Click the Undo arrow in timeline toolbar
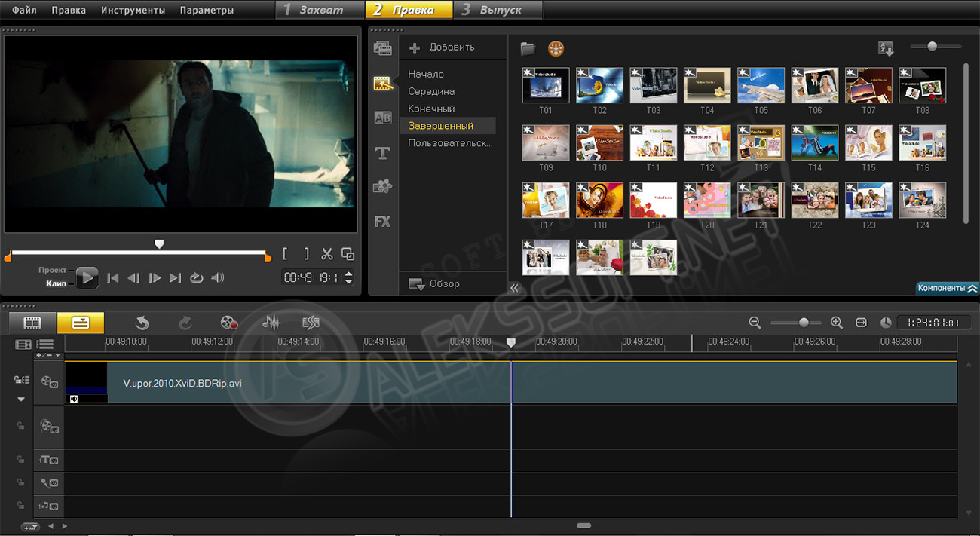 (142, 323)
